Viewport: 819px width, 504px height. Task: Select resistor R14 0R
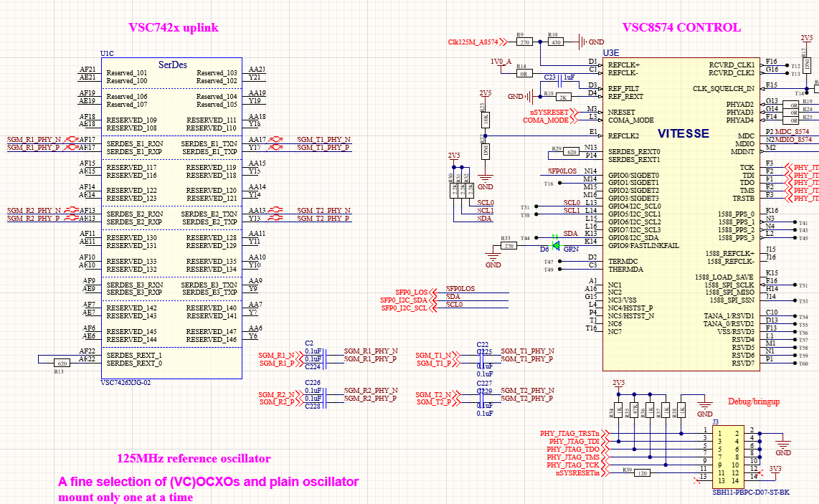[x=524, y=73]
